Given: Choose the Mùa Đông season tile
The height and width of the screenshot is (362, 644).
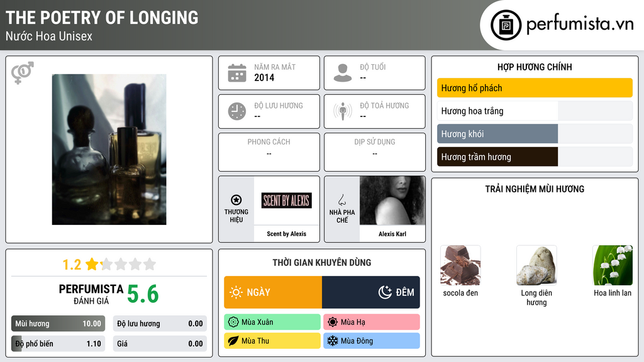Looking at the screenshot, I should (372, 341).
